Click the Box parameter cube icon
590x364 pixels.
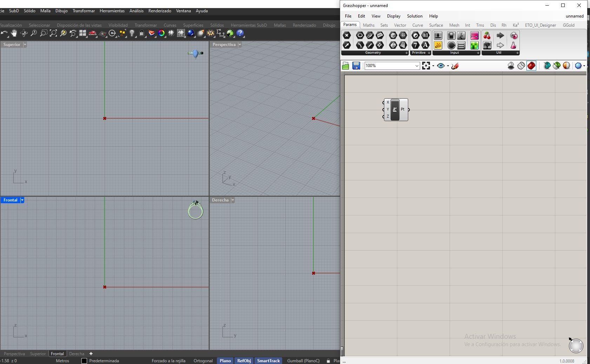pyautogui.click(x=393, y=35)
